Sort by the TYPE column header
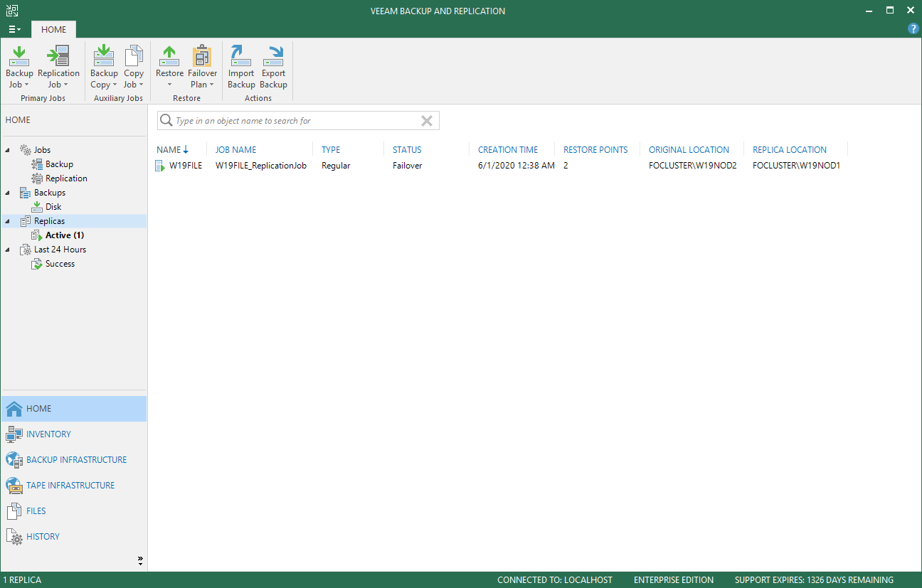The width and height of the screenshot is (922, 588). tap(331, 150)
